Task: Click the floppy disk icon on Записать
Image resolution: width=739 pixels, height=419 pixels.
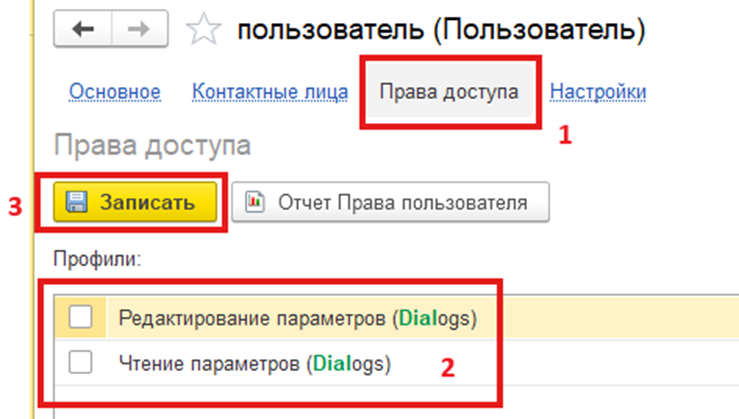Action: coord(76,203)
